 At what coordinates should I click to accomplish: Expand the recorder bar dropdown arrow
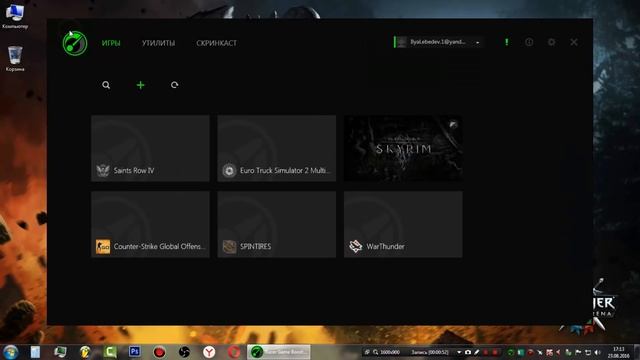click(459, 352)
